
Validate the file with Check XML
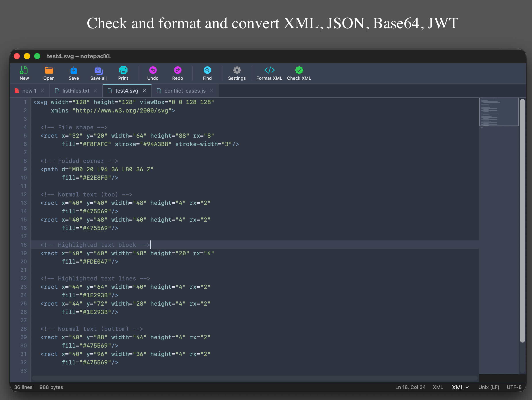(299, 73)
